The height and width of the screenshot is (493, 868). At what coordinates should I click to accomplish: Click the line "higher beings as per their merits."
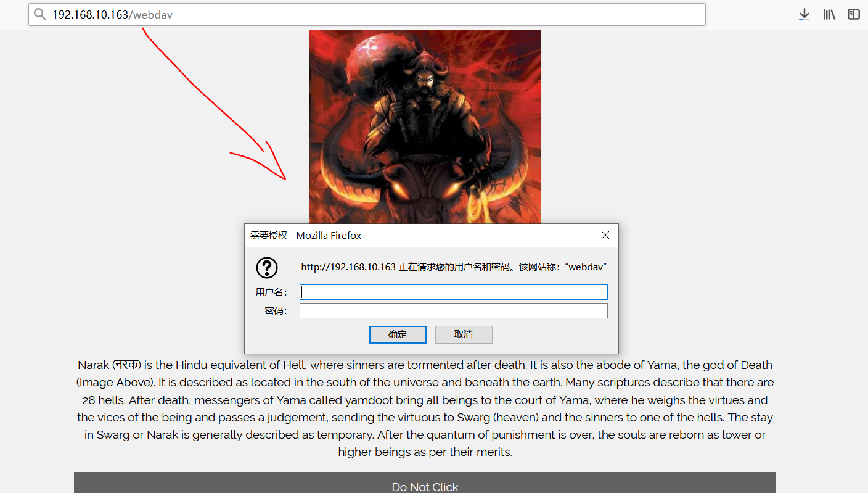point(425,452)
